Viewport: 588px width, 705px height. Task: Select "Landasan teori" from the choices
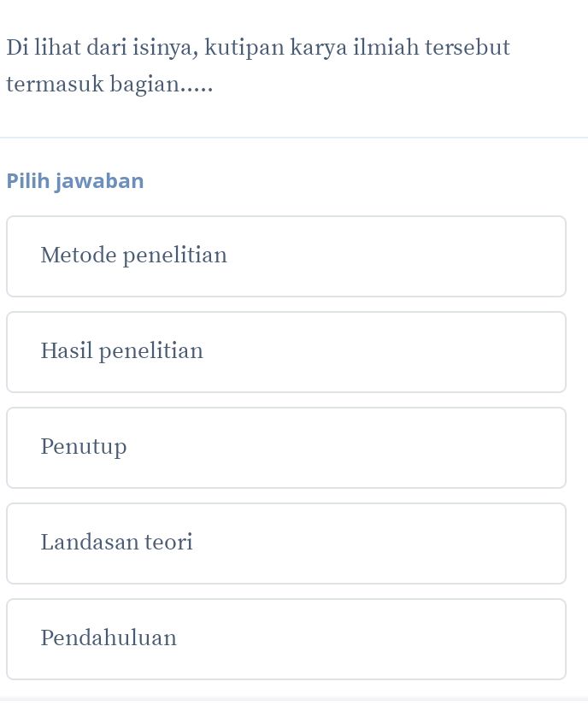(x=286, y=543)
